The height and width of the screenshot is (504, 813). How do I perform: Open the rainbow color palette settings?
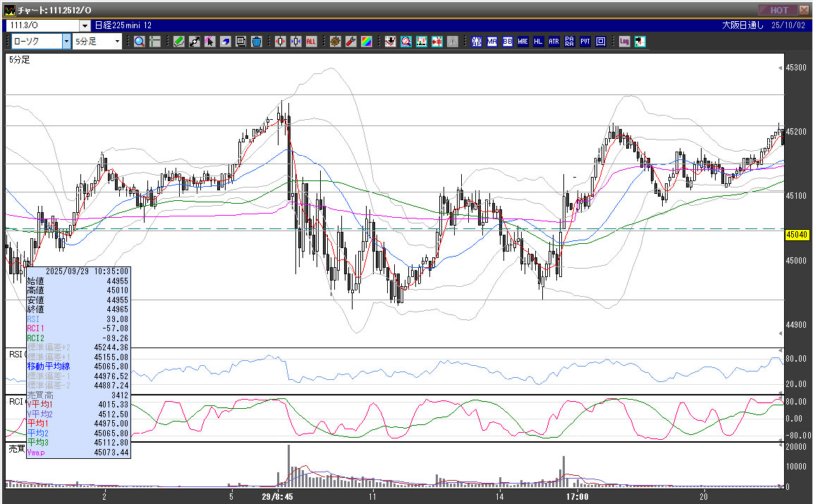(366, 42)
